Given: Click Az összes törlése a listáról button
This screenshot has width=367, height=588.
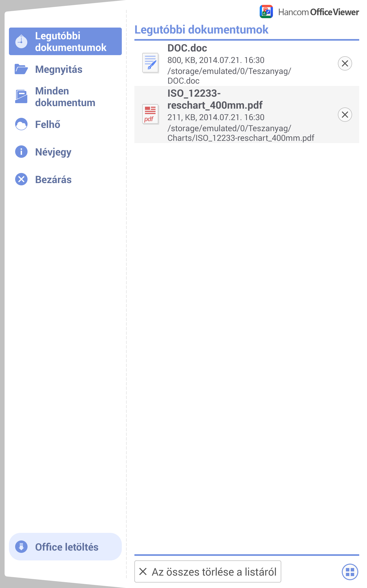Looking at the screenshot, I should pos(208,571).
